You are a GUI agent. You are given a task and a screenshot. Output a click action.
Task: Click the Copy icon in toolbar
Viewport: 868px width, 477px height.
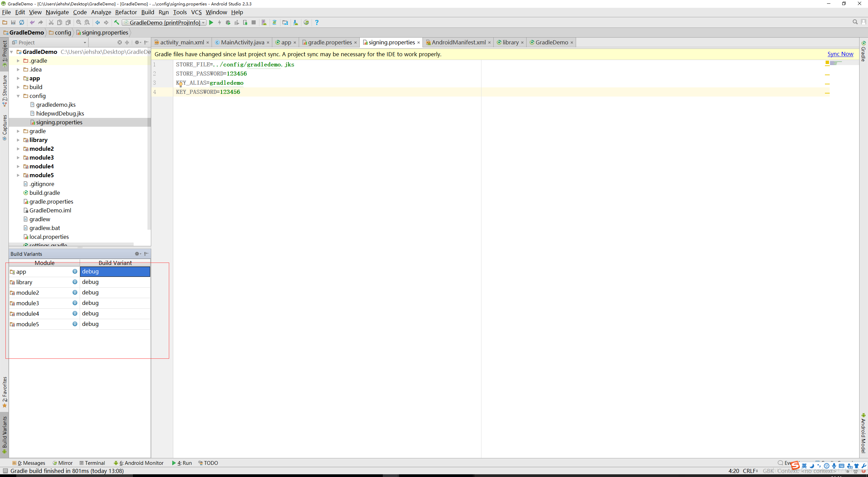point(60,22)
